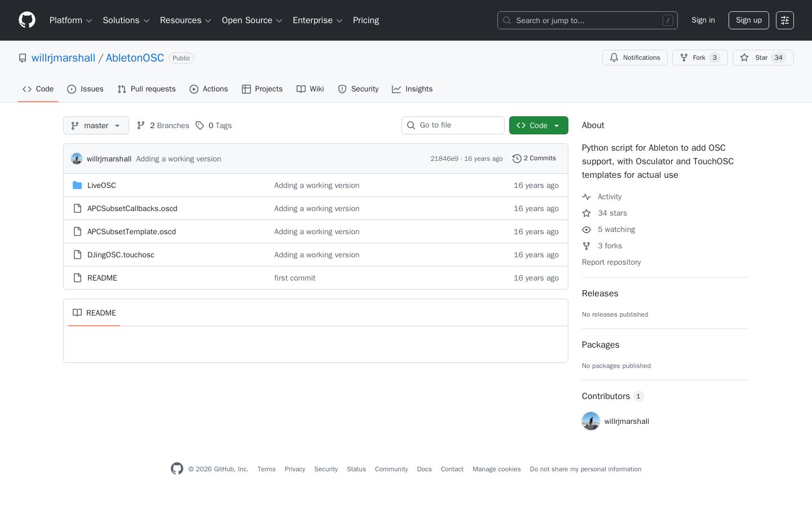The image size is (812, 508).
Task: Open the AbletonOSC repository title link
Action: [135, 58]
